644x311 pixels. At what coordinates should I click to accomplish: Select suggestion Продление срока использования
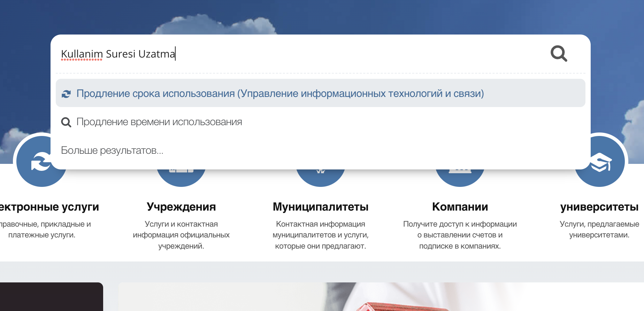coord(280,93)
